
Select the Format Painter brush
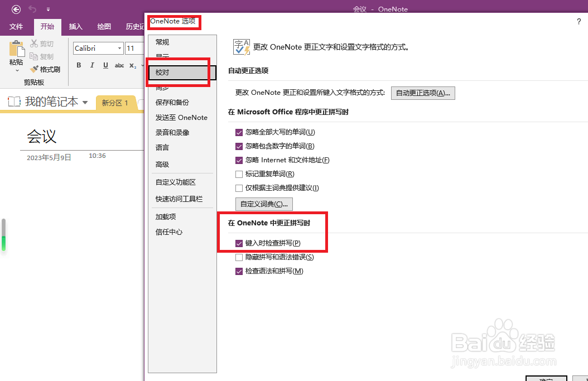[x=34, y=69]
